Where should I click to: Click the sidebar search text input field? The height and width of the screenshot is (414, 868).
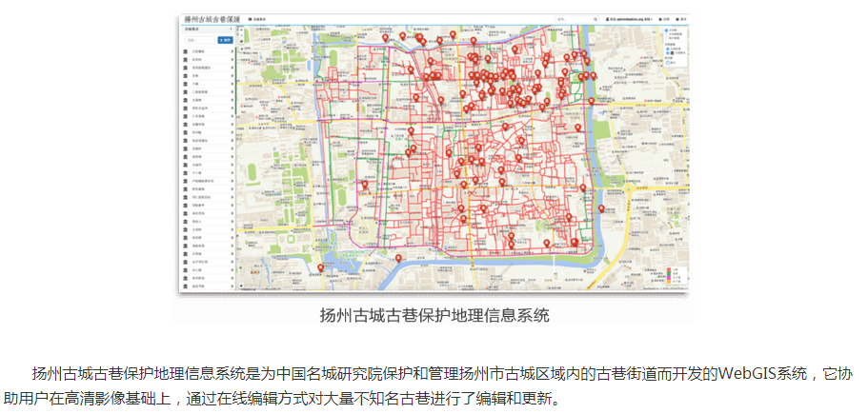click(x=198, y=40)
